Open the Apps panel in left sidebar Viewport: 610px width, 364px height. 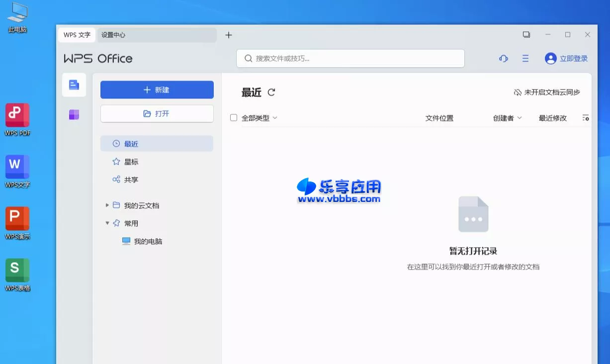point(74,114)
